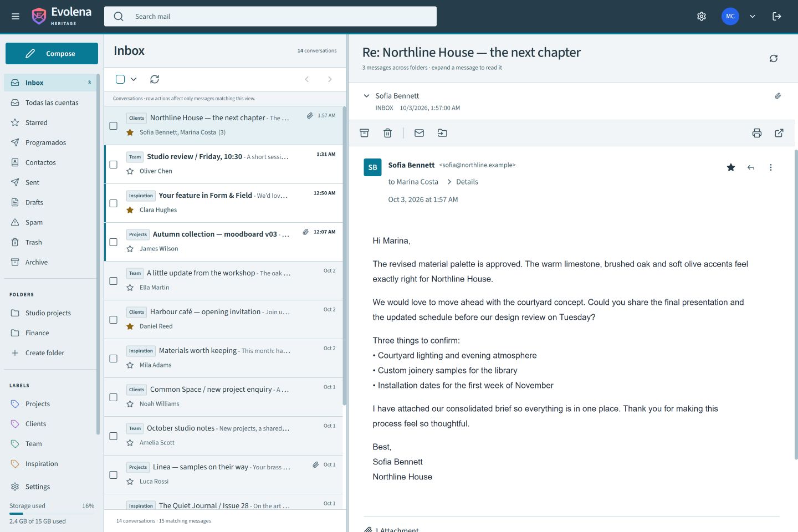
Task: Go to previous page of conversations
Action: click(307, 79)
